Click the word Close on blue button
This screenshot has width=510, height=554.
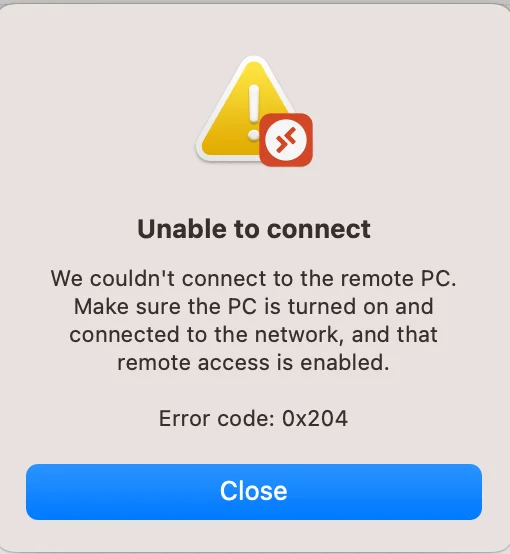(254, 491)
